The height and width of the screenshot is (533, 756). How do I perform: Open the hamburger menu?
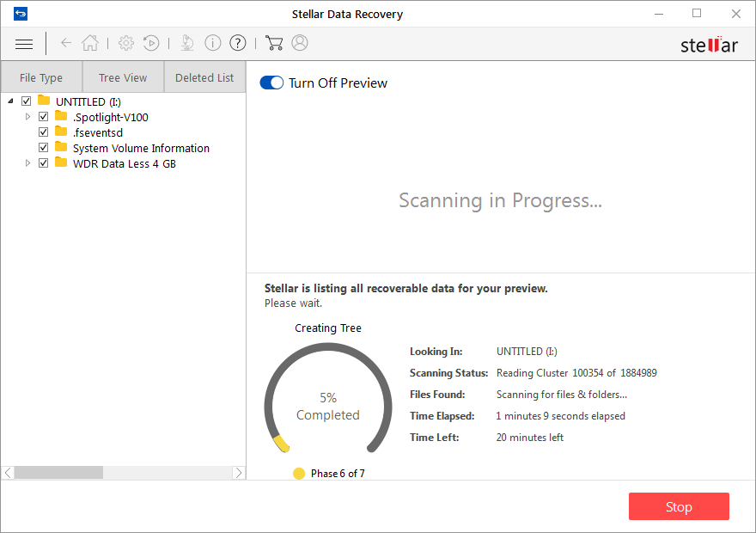[x=24, y=44]
